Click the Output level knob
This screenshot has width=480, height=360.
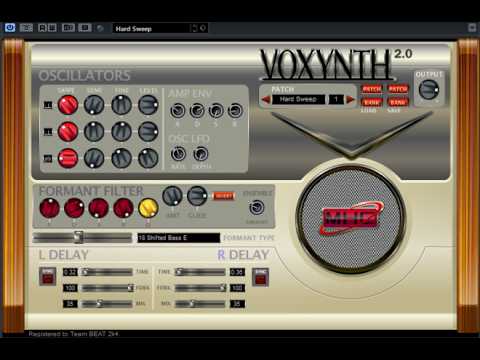point(429,90)
